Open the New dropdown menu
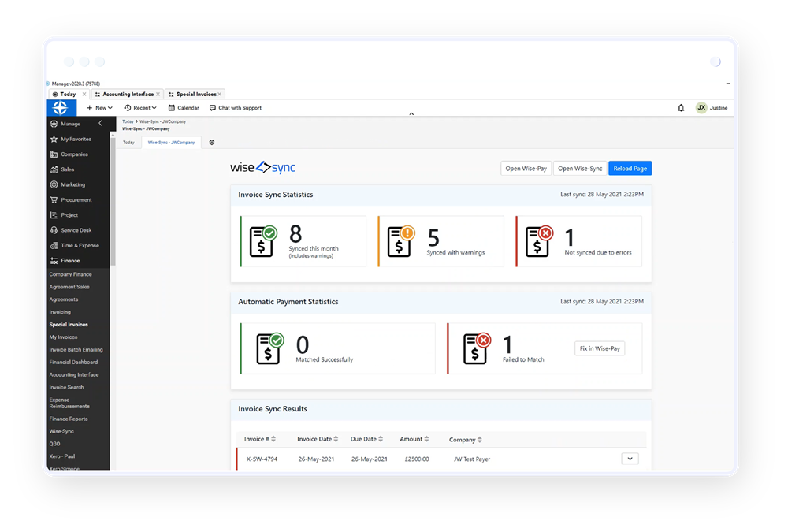The width and height of the screenshot is (788, 532). 99,108
